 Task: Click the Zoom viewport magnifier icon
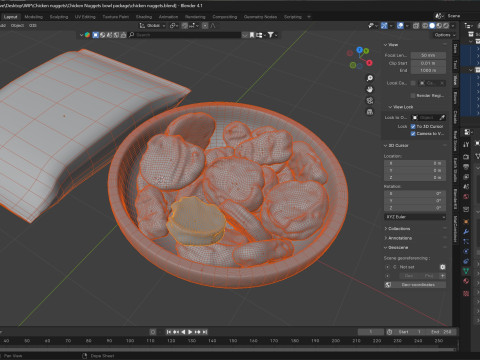[x=370, y=78]
